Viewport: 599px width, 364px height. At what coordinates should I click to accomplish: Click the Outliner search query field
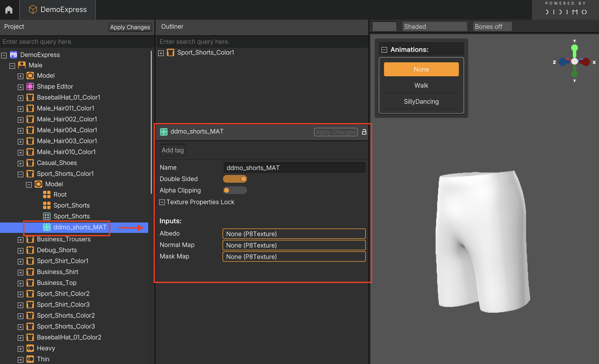pyautogui.click(x=262, y=42)
